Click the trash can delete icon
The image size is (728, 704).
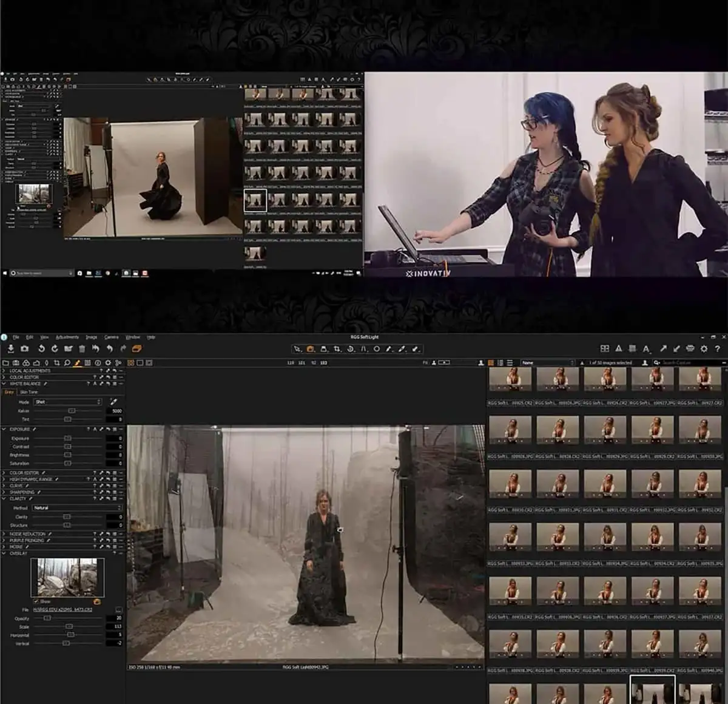(82, 348)
